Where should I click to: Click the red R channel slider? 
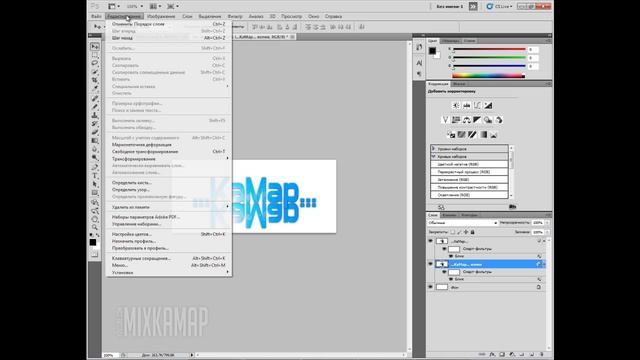(489, 49)
